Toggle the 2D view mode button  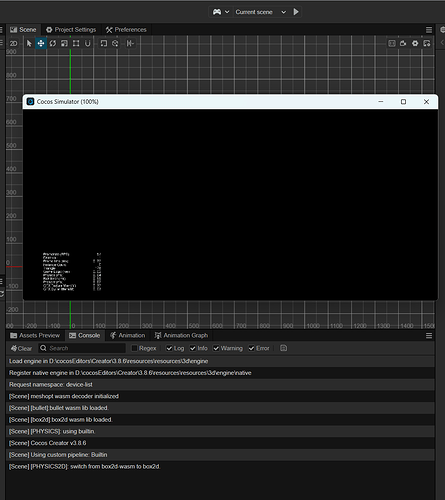click(13, 43)
